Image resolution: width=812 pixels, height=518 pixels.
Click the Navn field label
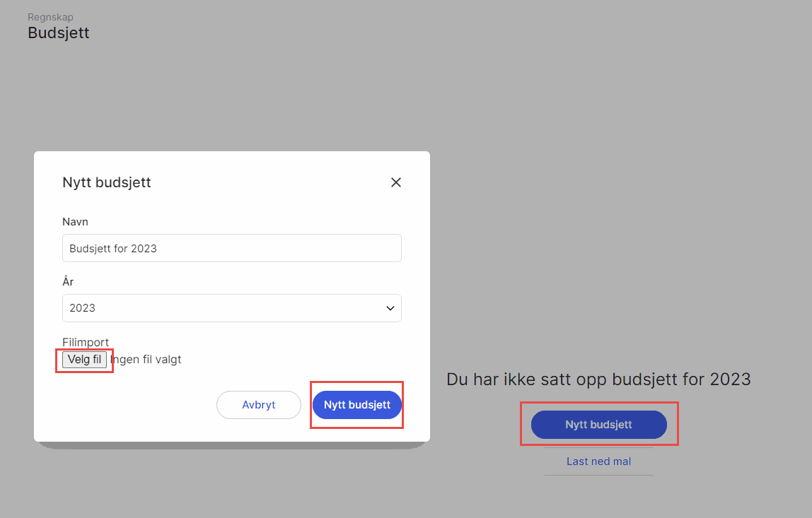[75, 221]
